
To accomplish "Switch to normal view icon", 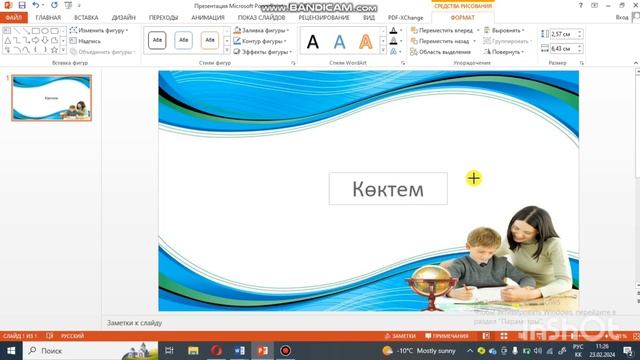I will [486, 336].
